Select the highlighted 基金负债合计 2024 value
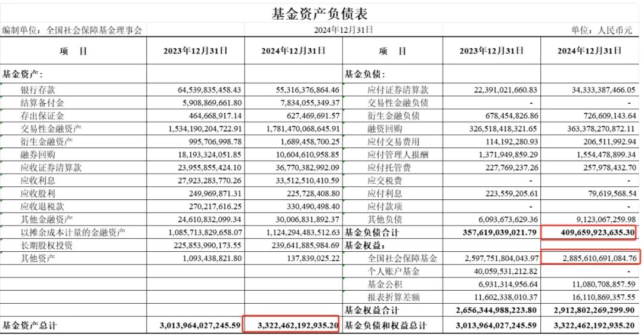Screen dimensions: 644x336 click(588, 233)
